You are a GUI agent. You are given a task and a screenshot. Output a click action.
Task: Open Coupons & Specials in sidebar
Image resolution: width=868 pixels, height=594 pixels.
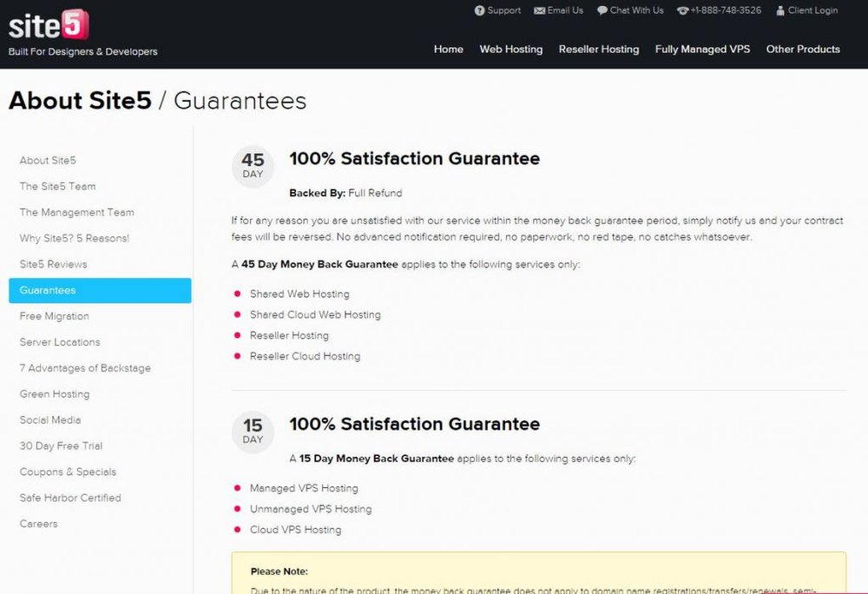tap(68, 472)
